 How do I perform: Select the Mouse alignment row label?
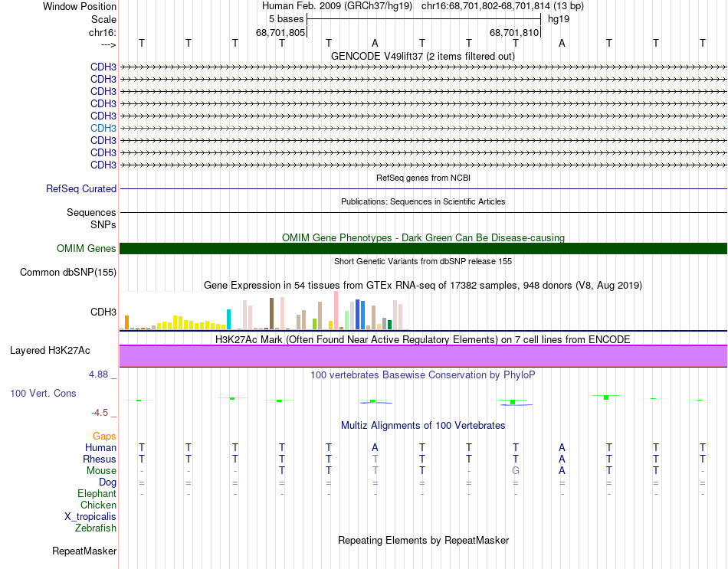tap(101, 471)
